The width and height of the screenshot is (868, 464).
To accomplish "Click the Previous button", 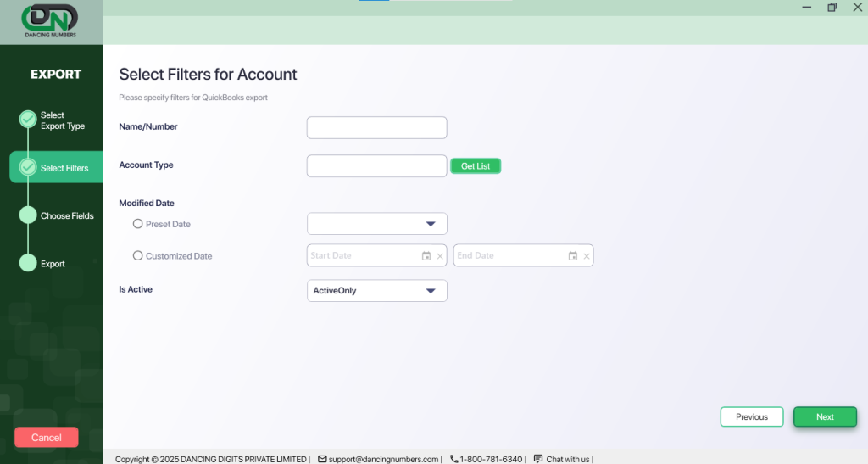I will pos(752,417).
